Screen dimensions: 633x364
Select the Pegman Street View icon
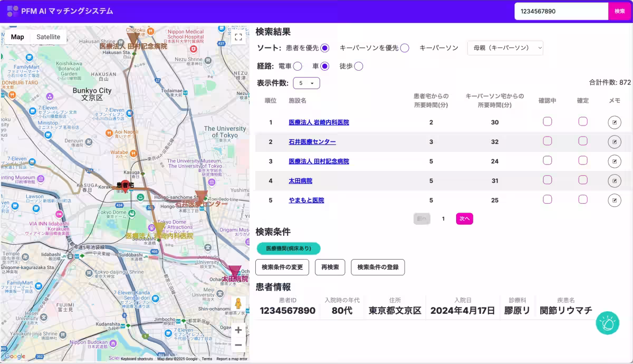coord(238,303)
